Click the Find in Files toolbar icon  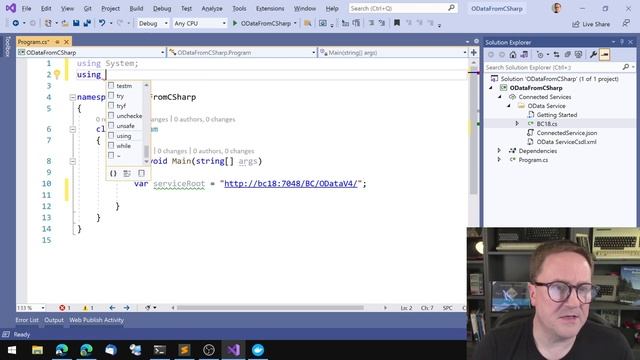[x=307, y=24]
